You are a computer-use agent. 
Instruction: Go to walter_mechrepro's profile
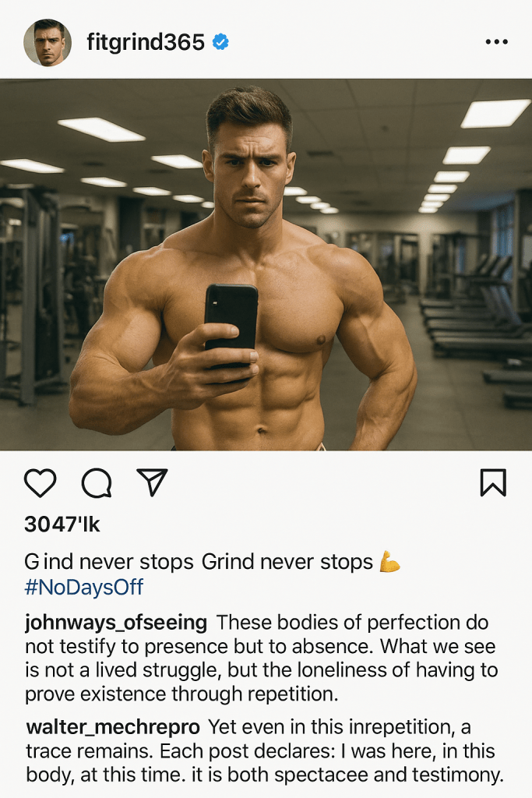113,727
